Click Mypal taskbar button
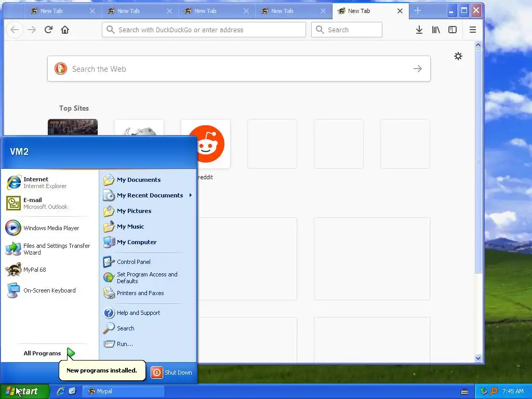Screen dimensions: 532x399 point(124,391)
